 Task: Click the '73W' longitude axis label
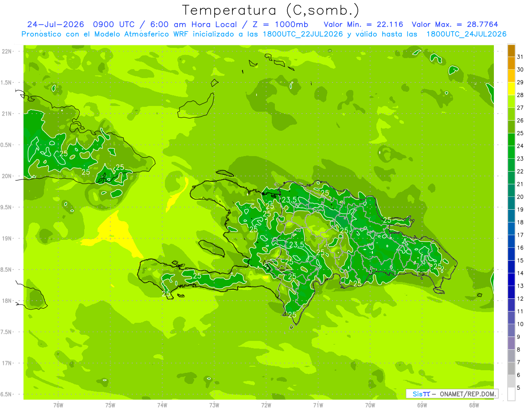214,405
